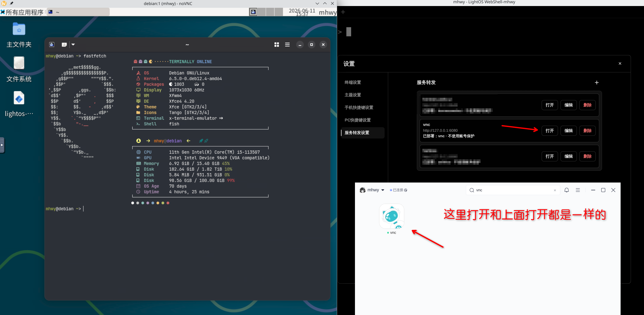Viewport: 644px width, 315px height.
Task: Click 打开 for the last forwarding entry
Action: [550, 156]
